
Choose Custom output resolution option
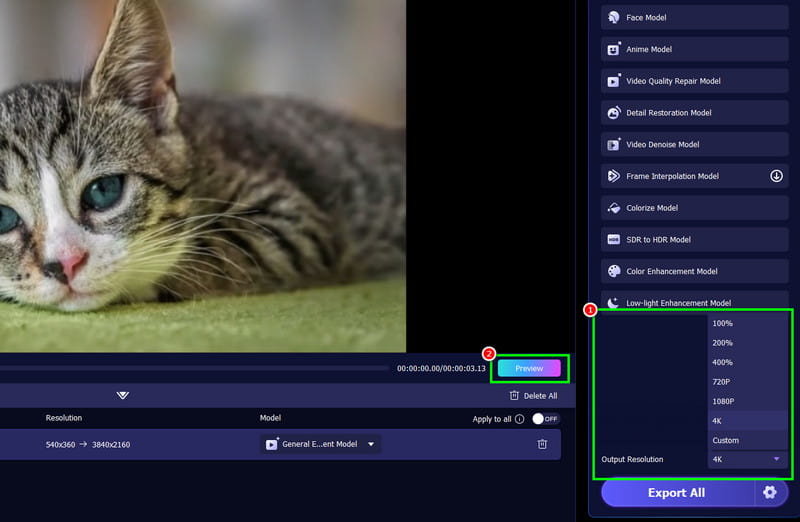(747, 440)
